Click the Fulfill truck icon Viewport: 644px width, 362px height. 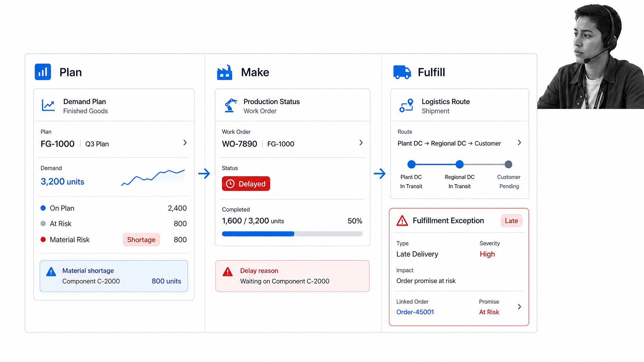(x=402, y=72)
